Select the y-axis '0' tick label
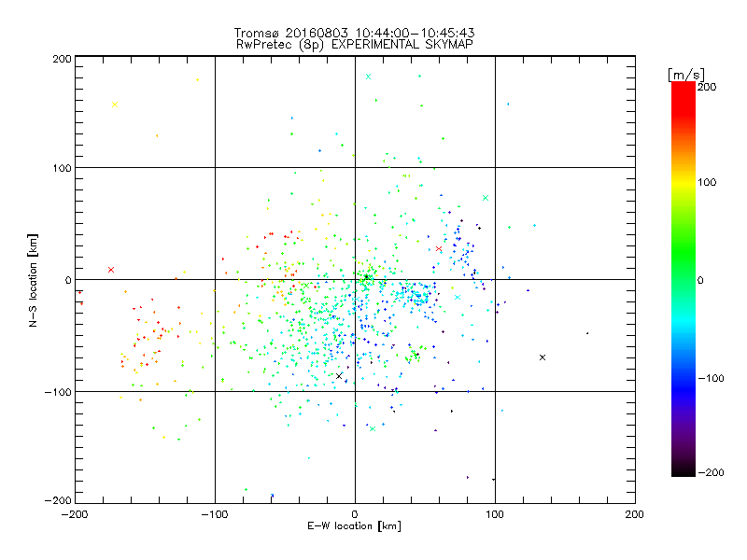 coord(68,280)
